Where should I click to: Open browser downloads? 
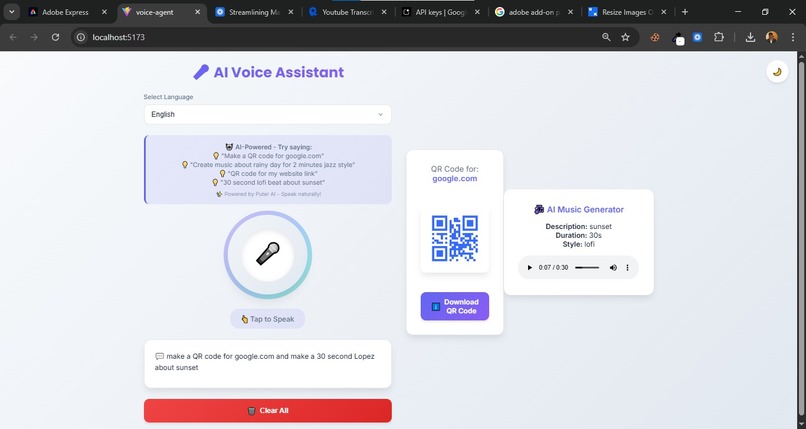750,37
